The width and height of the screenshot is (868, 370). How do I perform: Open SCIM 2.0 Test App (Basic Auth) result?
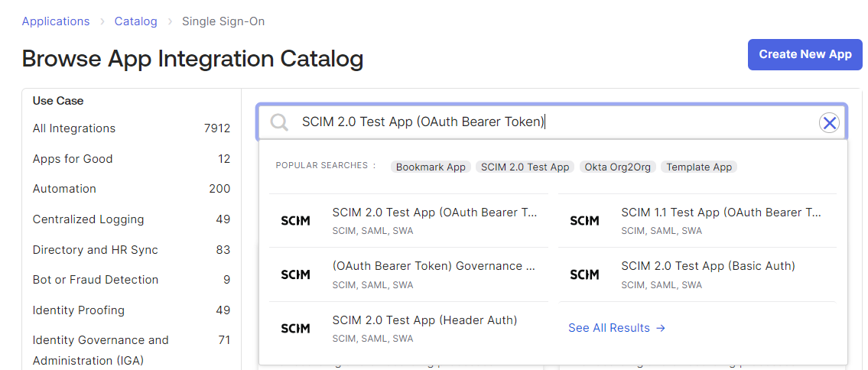[x=697, y=274]
